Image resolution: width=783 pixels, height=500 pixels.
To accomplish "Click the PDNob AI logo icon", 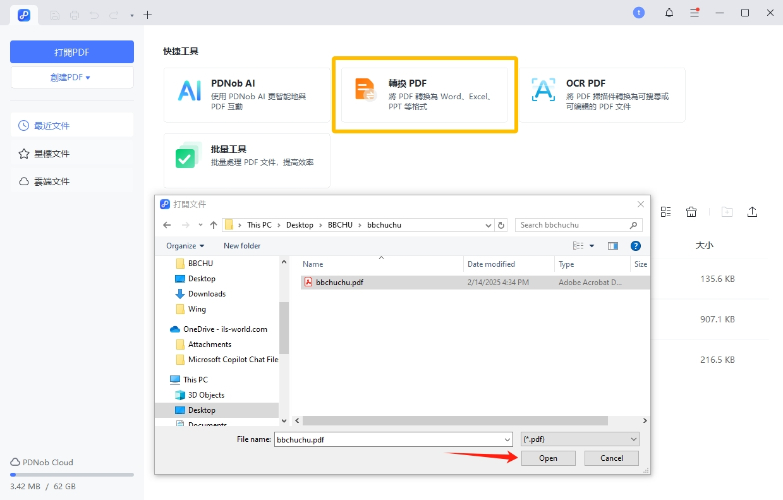I will click(x=190, y=91).
